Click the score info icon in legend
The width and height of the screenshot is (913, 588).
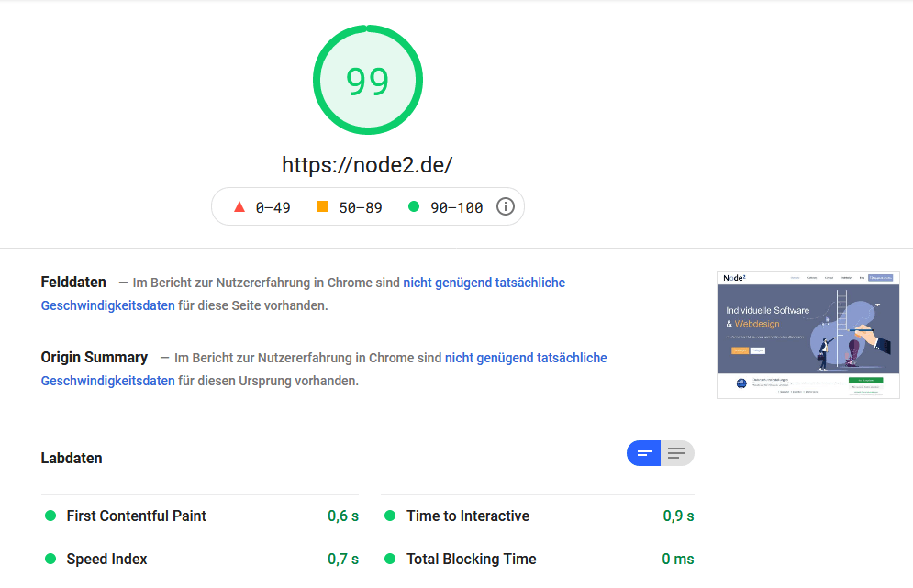point(505,206)
